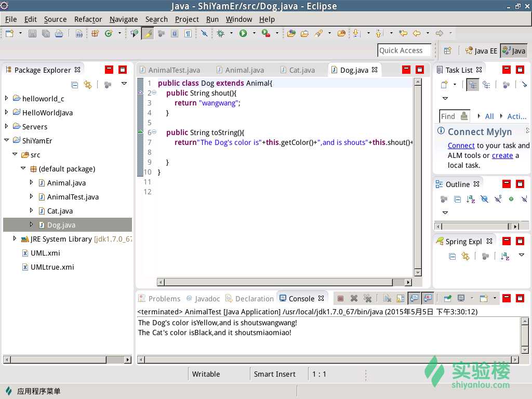Expand the helloworld_c project

(x=6, y=98)
